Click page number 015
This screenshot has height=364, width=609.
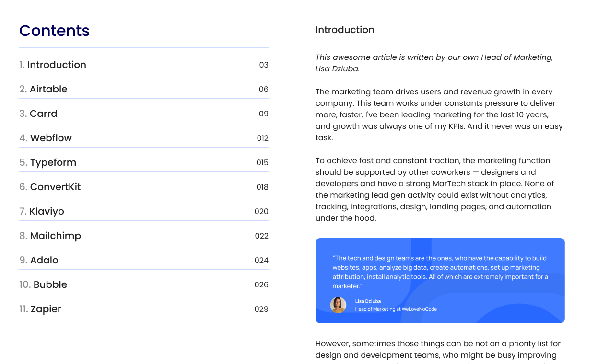coord(262,163)
